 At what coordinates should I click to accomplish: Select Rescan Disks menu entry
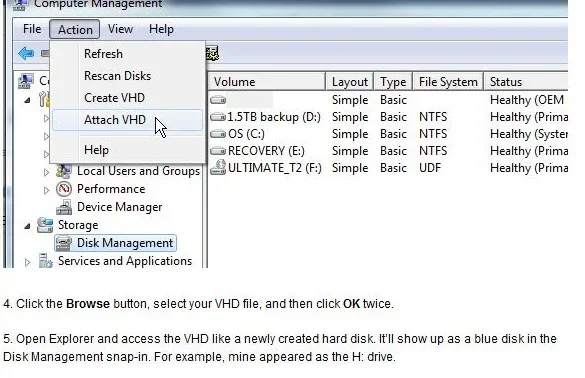pos(118,76)
